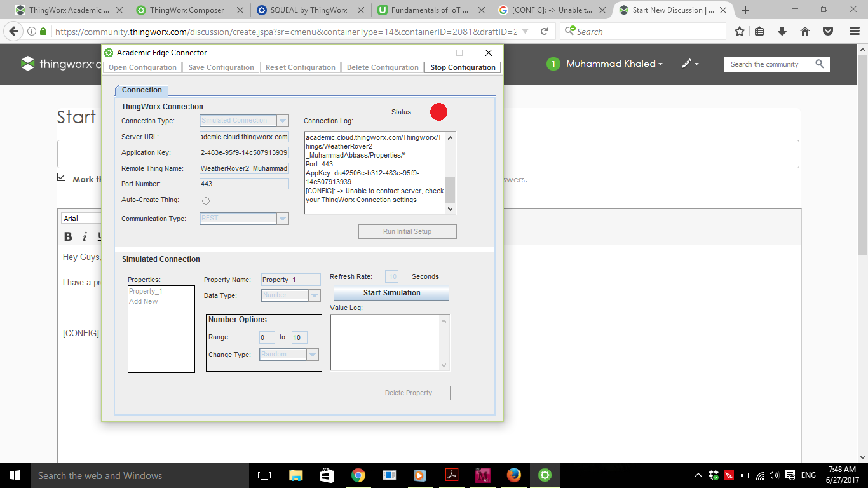Open Muhammad Khaled user menu
868x488 pixels.
(614, 64)
